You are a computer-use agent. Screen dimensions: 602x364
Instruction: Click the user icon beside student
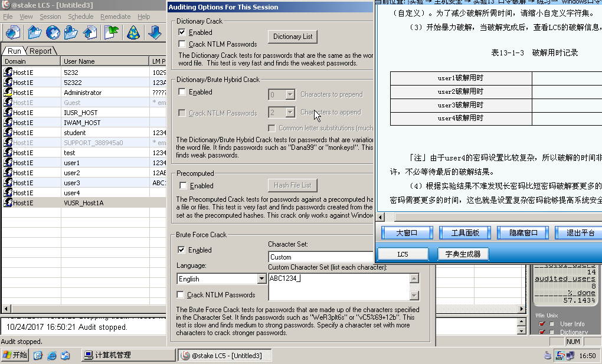[x=8, y=132]
